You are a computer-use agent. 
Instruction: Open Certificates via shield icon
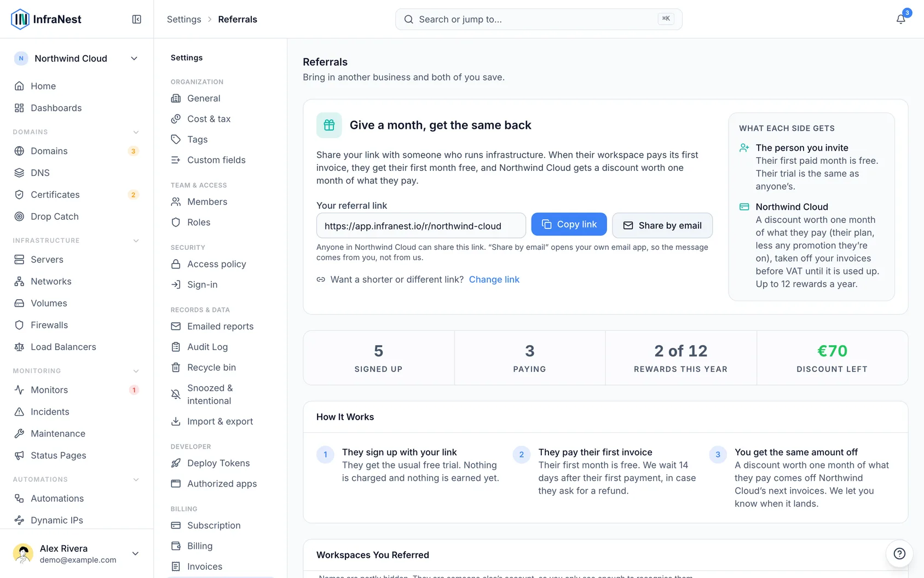click(x=19, y=194)
